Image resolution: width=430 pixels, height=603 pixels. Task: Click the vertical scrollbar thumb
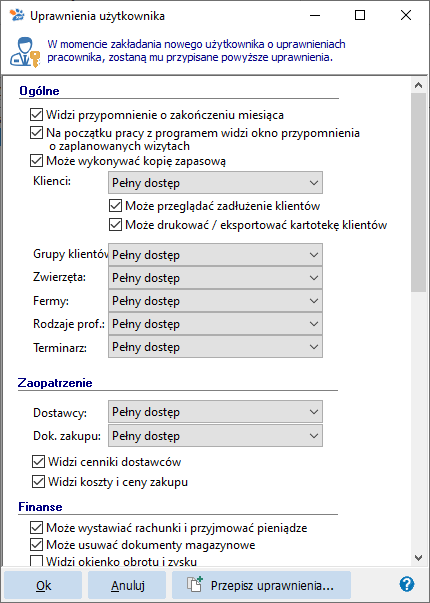tap(418, 194)
